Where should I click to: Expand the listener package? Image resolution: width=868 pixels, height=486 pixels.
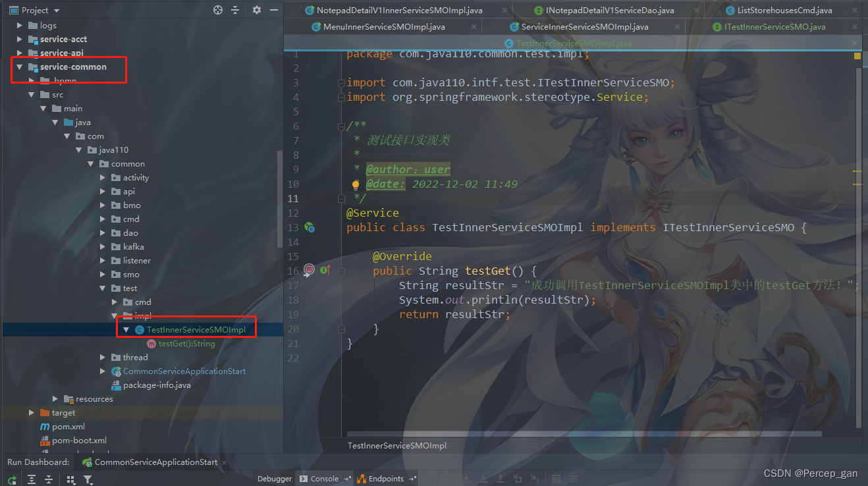tap(102, 261)
